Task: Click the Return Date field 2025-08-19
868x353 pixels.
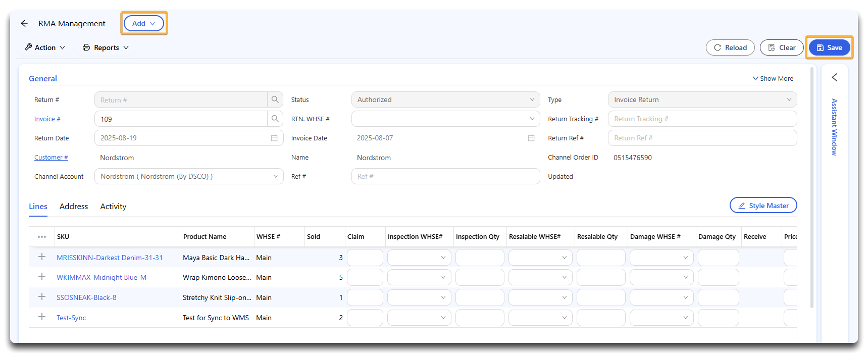Action: click(x=189, y=138)
